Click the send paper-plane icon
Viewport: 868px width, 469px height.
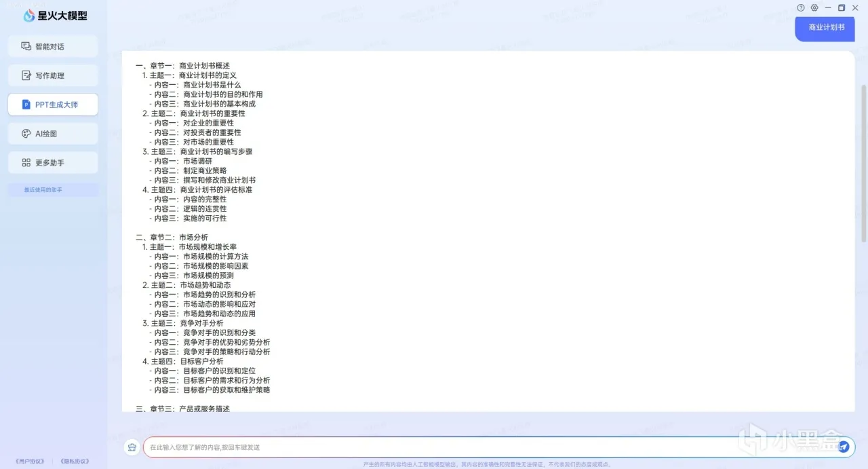click(x=844, y=447)
